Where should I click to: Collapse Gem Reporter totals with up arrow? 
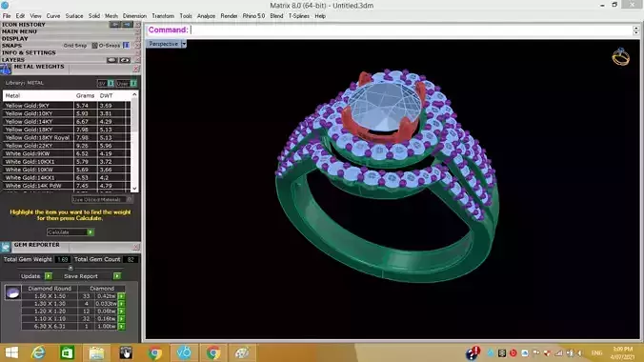pyautogui.click(x=70, y=268)
